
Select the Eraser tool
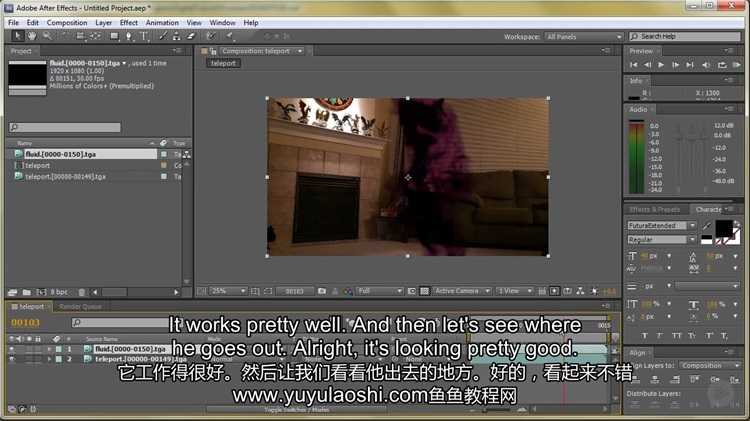click(x=191, y=36)
